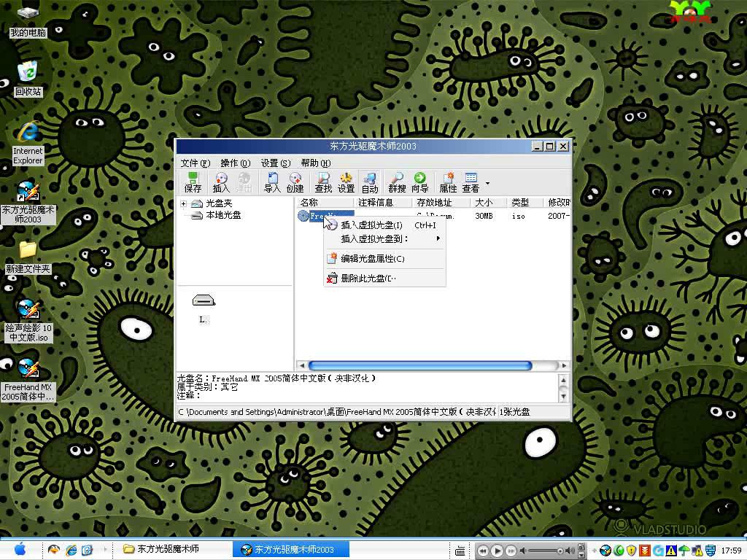Click the info pane scroll-down arrow
The image size is (747, 560).
pyautogui.click(x=563, y=396)
